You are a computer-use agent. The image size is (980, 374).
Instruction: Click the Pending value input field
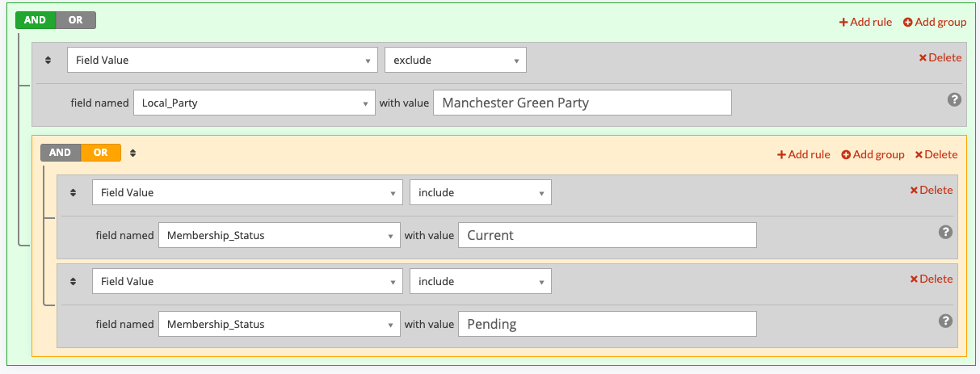pyautogui.click(x=608, y=324)
